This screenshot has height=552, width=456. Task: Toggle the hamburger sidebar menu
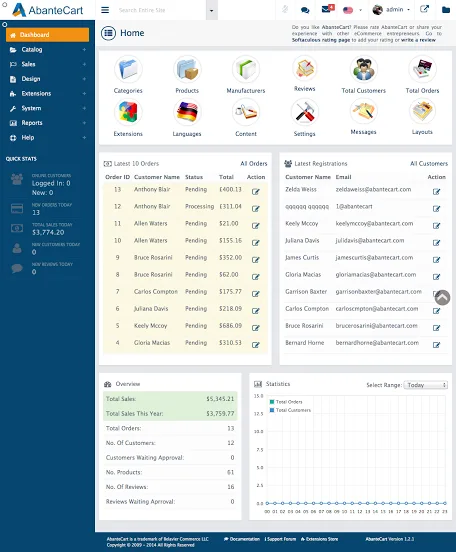(105, 10)
